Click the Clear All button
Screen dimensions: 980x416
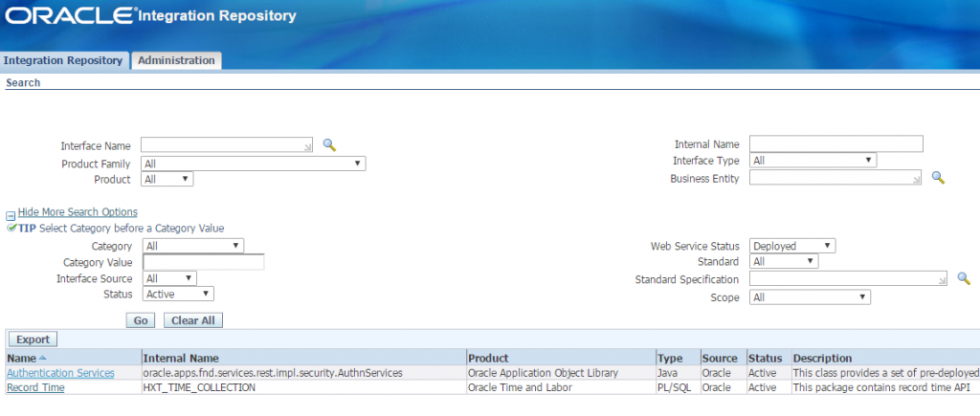click(x=193, y=320)
